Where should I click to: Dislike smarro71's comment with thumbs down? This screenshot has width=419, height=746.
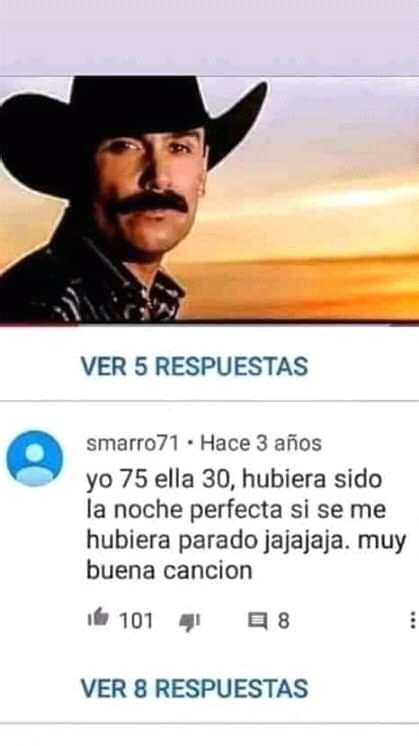(x=189, y=622)
